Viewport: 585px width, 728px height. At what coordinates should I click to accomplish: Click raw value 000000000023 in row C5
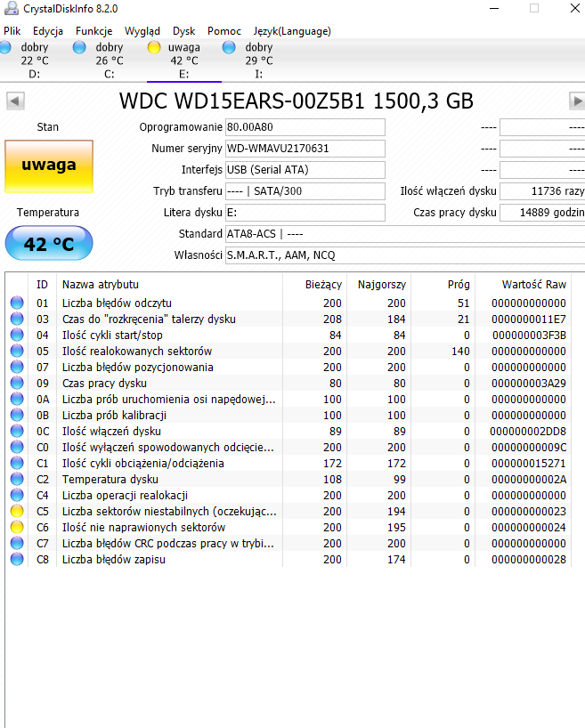tap(529, 511)
